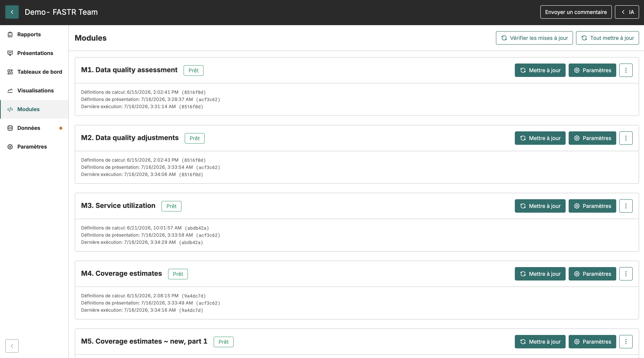
Task: Click M3 calcul date 6/21/2026, 10:01:57 AM
Action: coord(154,228)
